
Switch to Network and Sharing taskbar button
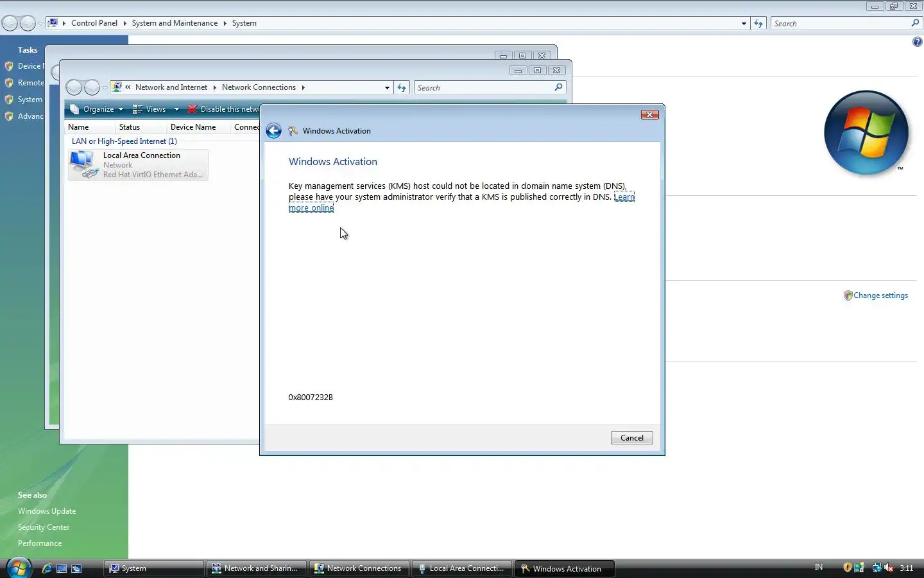(256, 568)
